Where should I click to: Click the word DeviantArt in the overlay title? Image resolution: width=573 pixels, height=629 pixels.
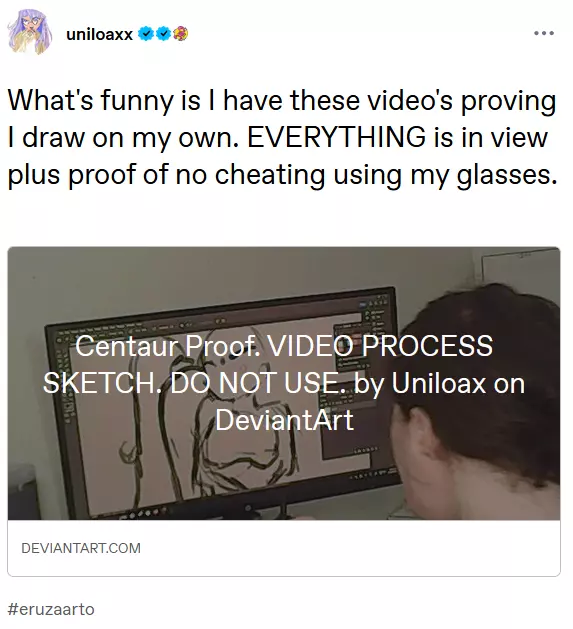[284, 420]
